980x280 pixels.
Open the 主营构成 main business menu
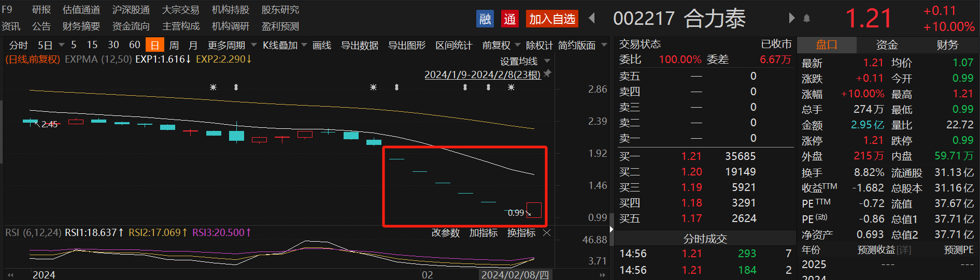click(181, 26)
